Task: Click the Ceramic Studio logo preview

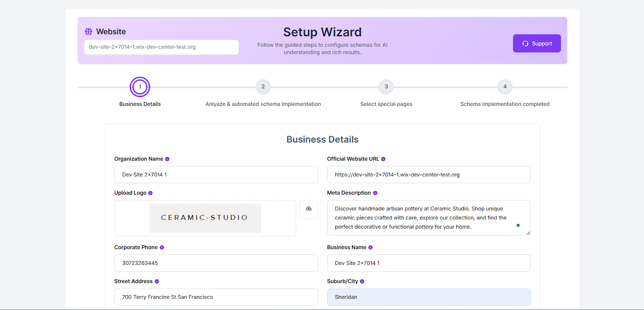Action: click(205, 218)
